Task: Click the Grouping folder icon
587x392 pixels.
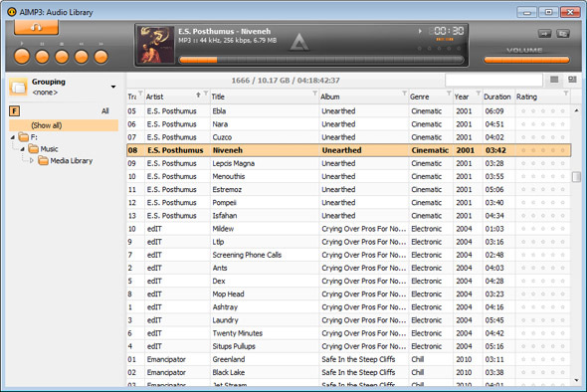Action: 18,87
